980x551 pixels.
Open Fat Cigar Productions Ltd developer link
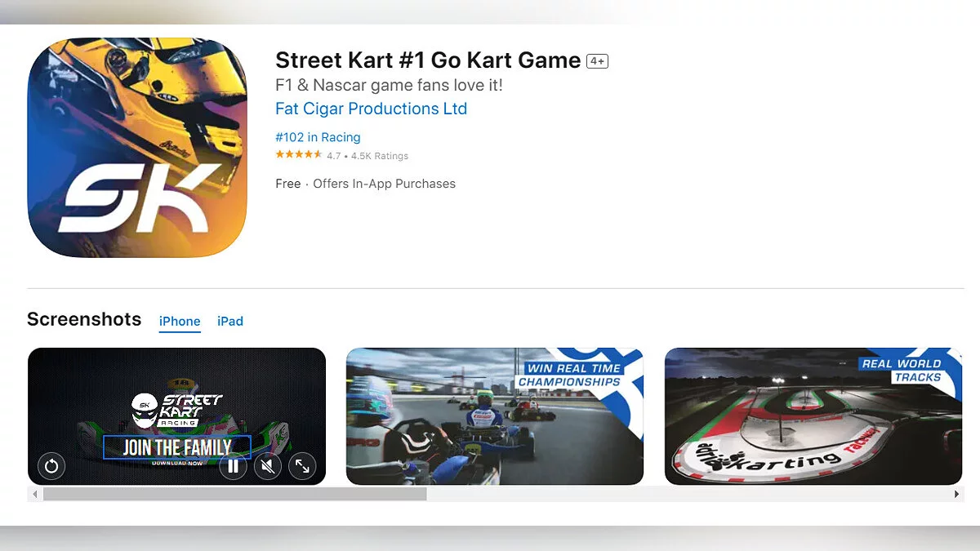tap(372, 109)
